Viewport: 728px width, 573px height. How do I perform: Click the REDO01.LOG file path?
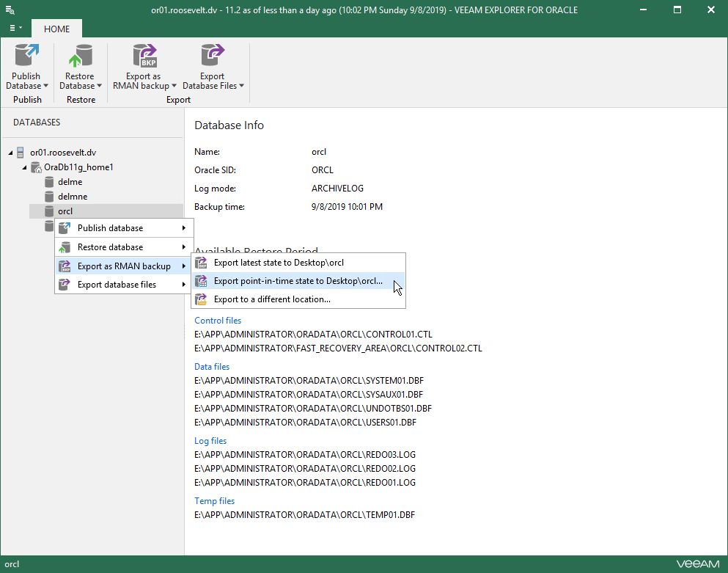305,483
